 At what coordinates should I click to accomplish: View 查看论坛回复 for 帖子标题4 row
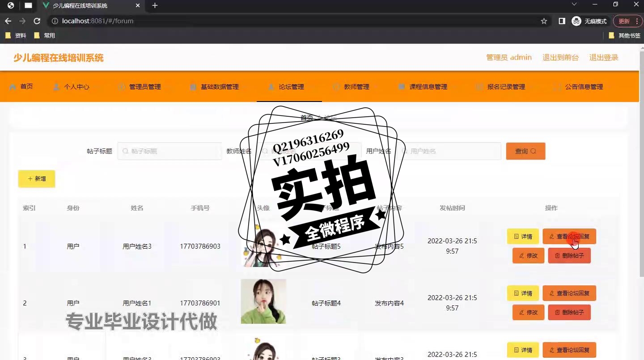(569, 293)
